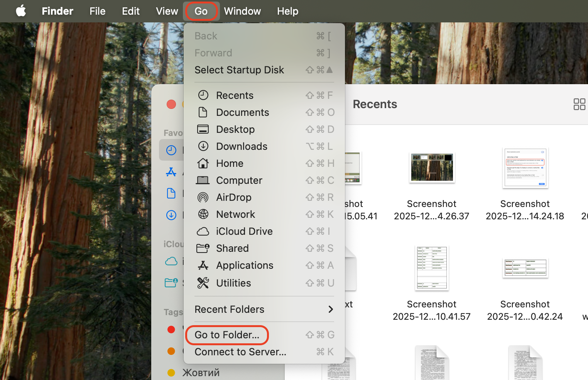The width and height of the screenshot is (588, 380).
Task: Open Recents via its clock icon
Action: (203, 95)
